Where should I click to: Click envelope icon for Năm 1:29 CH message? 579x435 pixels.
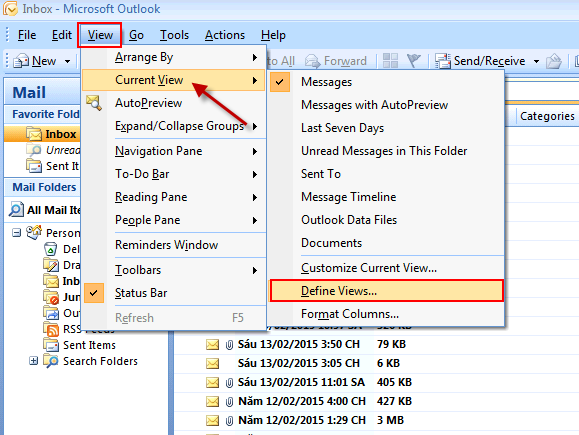(x=212, y=420)
